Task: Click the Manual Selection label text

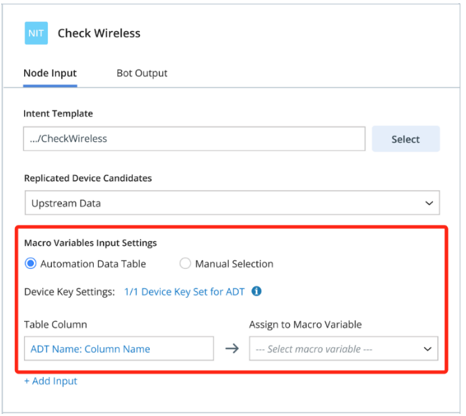Action: [x=234, y=264]
